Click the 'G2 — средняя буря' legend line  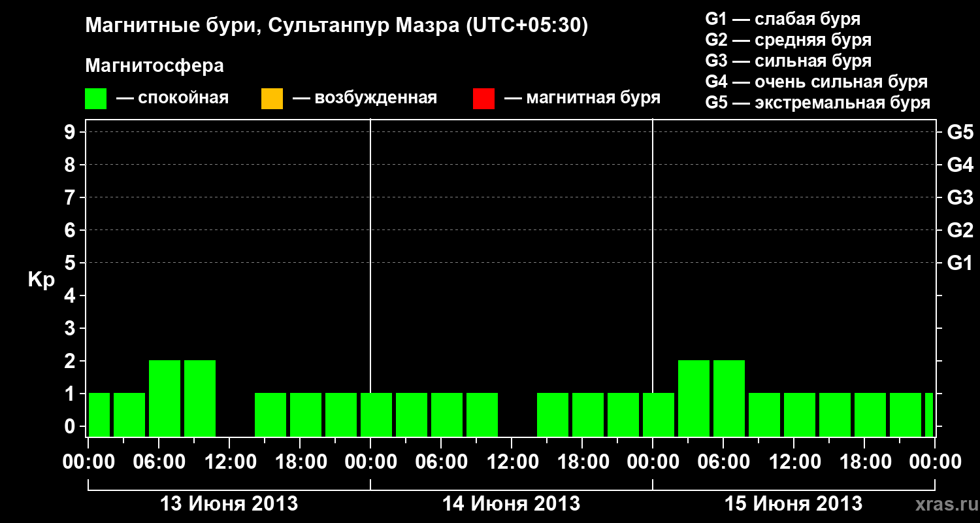point(789,40)
